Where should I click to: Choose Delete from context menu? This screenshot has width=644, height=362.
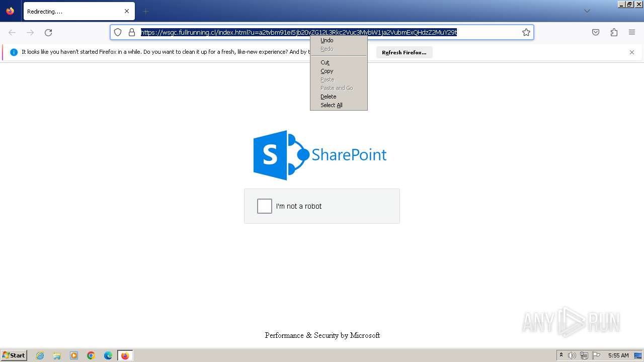click(x=339, y=97)
